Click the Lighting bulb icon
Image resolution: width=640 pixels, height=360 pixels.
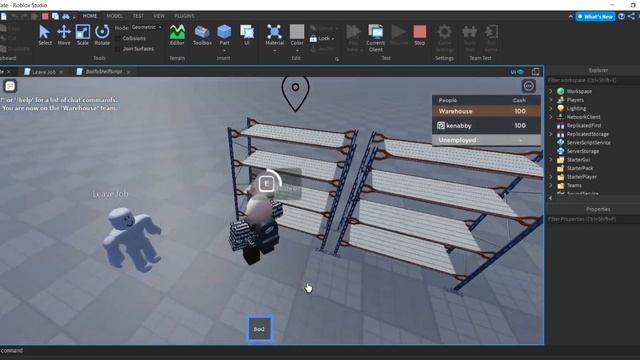pos(561,108)
